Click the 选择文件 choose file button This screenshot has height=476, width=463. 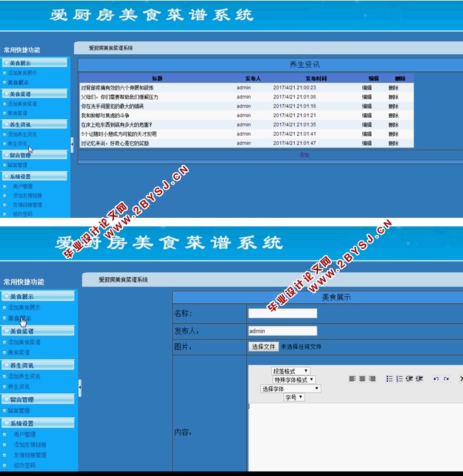pyautogui.click(x=264, y=347)
